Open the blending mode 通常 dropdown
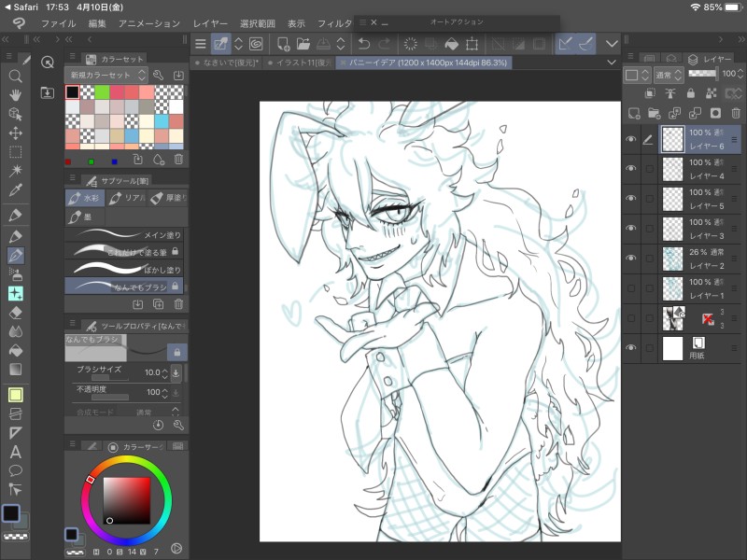Viewport: 747px width, 560px height. pyautogui.click(x=669, y=75)
